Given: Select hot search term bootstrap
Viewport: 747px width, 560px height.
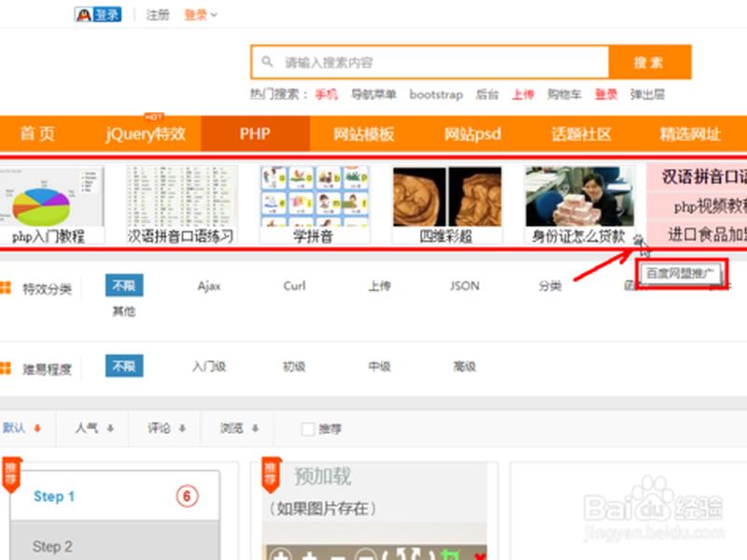Looking at the screenshot, I should [436, 94].
